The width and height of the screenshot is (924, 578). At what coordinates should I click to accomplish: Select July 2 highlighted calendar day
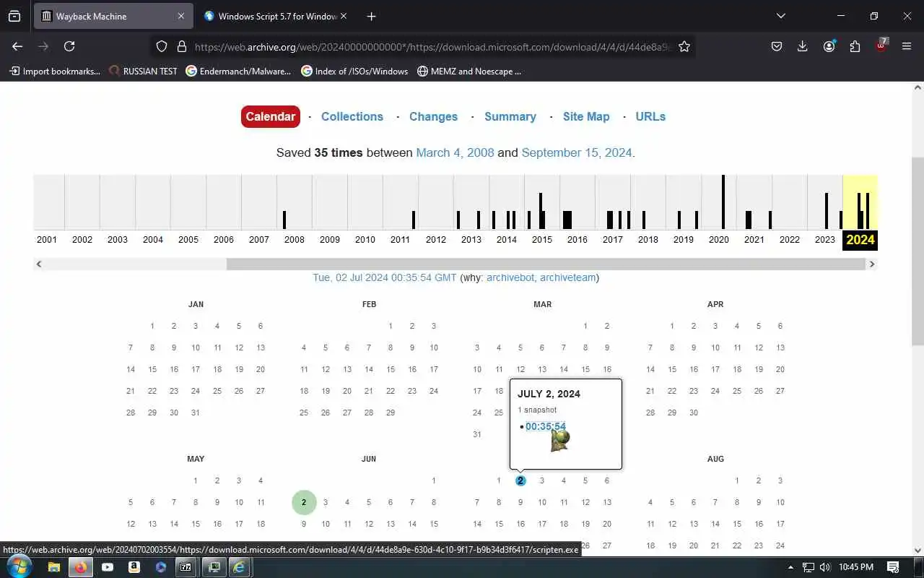coord(520,480)
